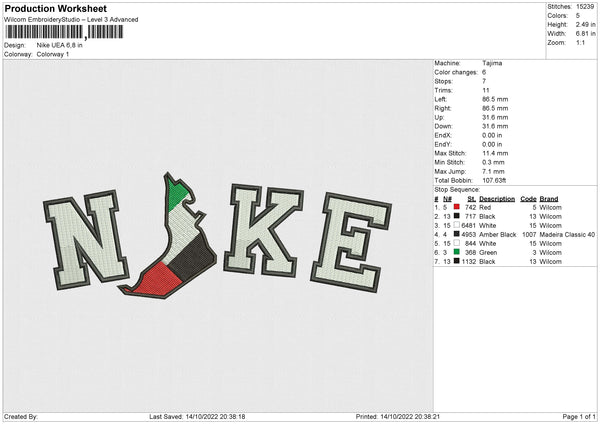
Task: Click the "Code" column header
Action: pyautogui.click(x=528, y=199)
